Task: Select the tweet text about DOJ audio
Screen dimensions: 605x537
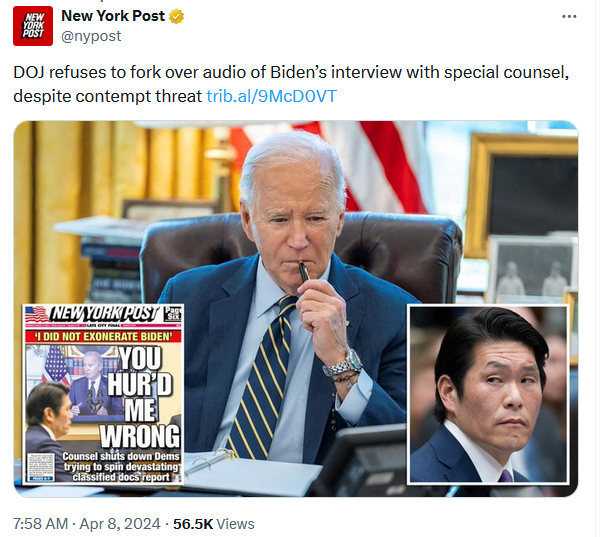Action: [291, 84]
